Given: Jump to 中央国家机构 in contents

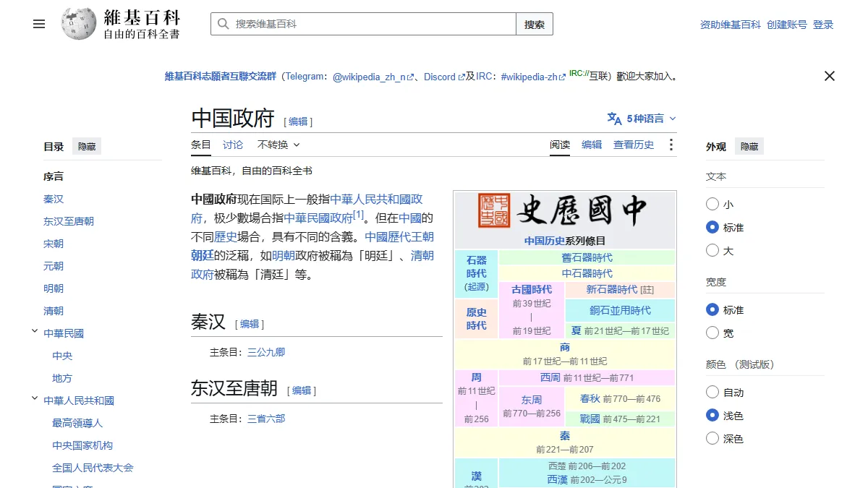Looking at the screenshot, I should [x=82, y=445].
